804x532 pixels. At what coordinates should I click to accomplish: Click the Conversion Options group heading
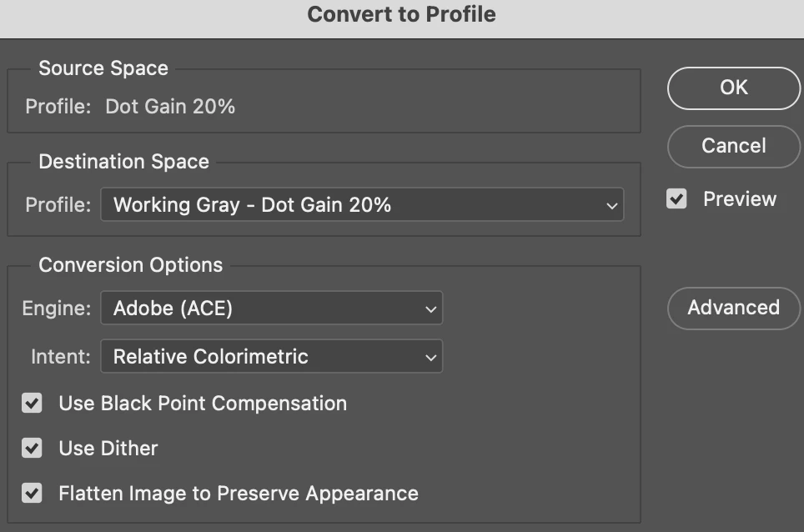click(x=130, y=265)
